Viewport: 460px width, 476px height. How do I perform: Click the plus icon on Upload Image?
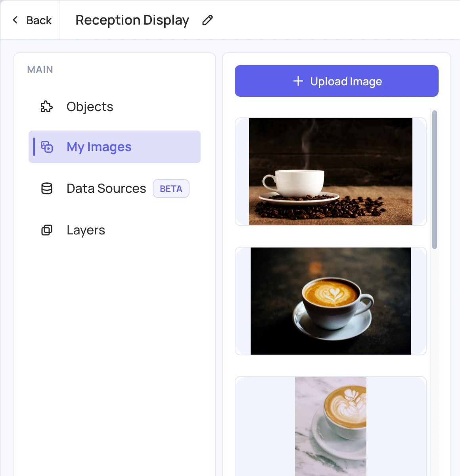tap(298, 81)
